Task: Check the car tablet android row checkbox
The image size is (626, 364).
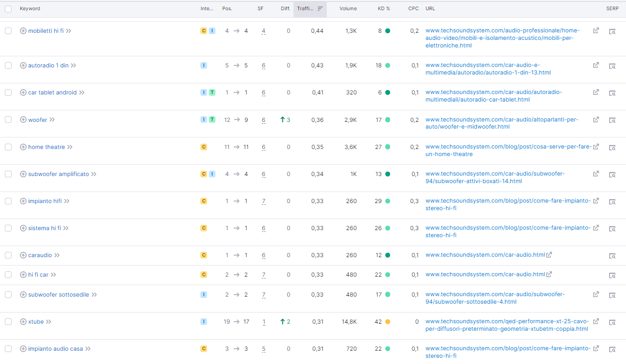Action: point(8,92)
